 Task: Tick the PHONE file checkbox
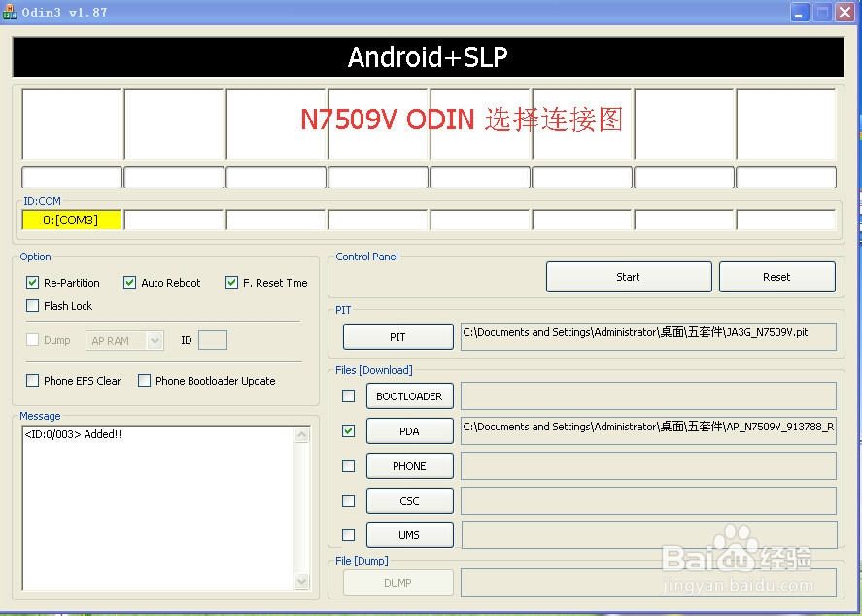(x=349, y=466)
